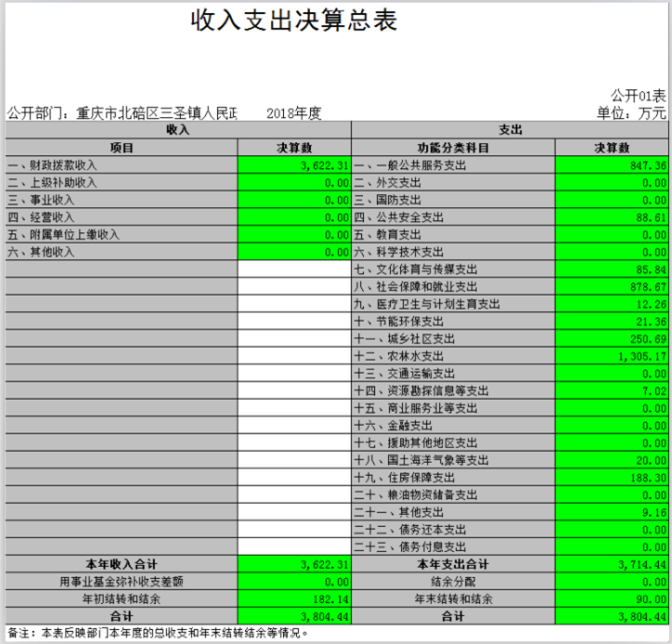Click the value 250.69
The width and height of the screenshot is (672, 644).
point(648,339)
